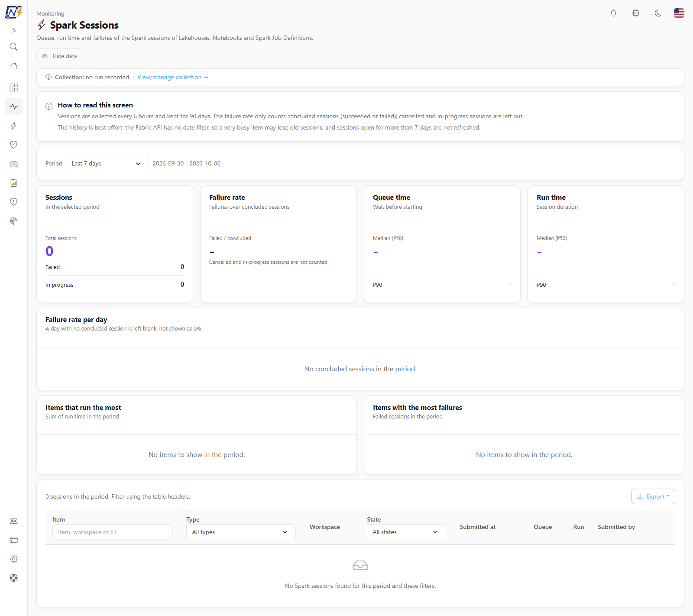Open the notifications bell at the top right
Viewport: 693px width, 616px height.
[613, 13]
